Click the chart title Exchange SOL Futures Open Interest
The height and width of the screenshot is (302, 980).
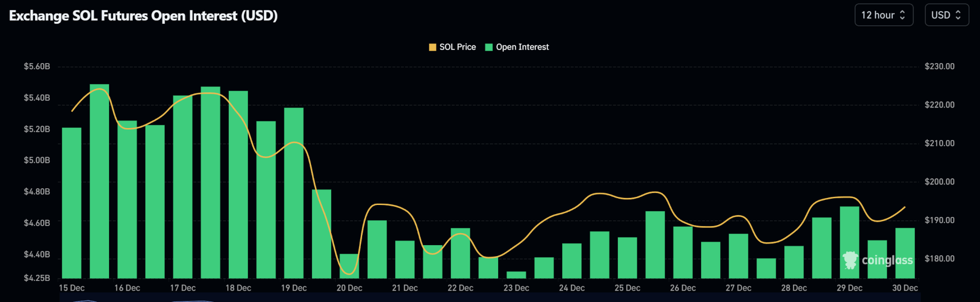[x=143, y=16]
